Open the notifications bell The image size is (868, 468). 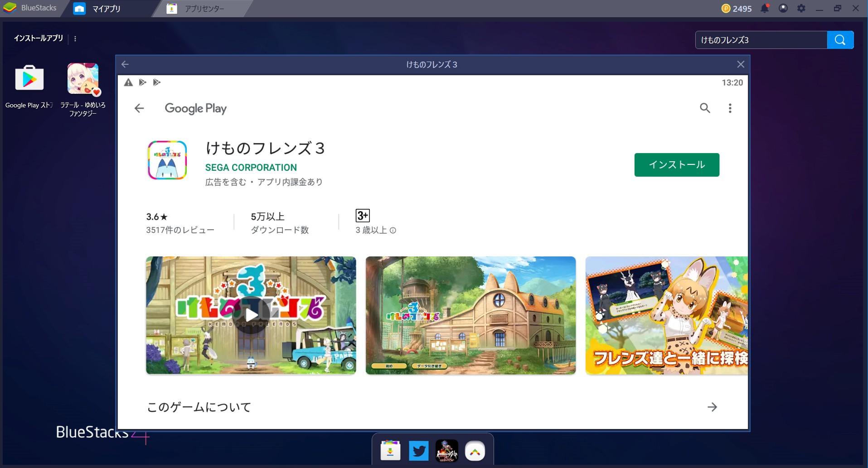[x=765, y=8]
